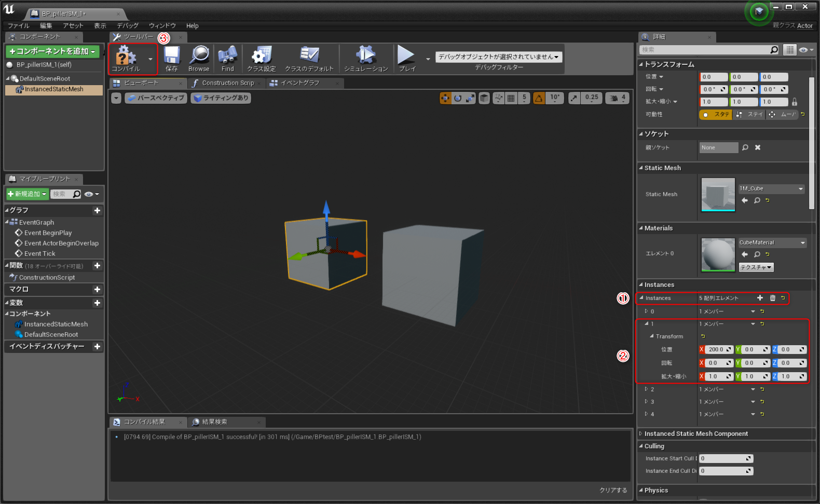This screenshot has height=504, width=820.
Task: Open the デバッグ menu
Action: pos(128,26)
